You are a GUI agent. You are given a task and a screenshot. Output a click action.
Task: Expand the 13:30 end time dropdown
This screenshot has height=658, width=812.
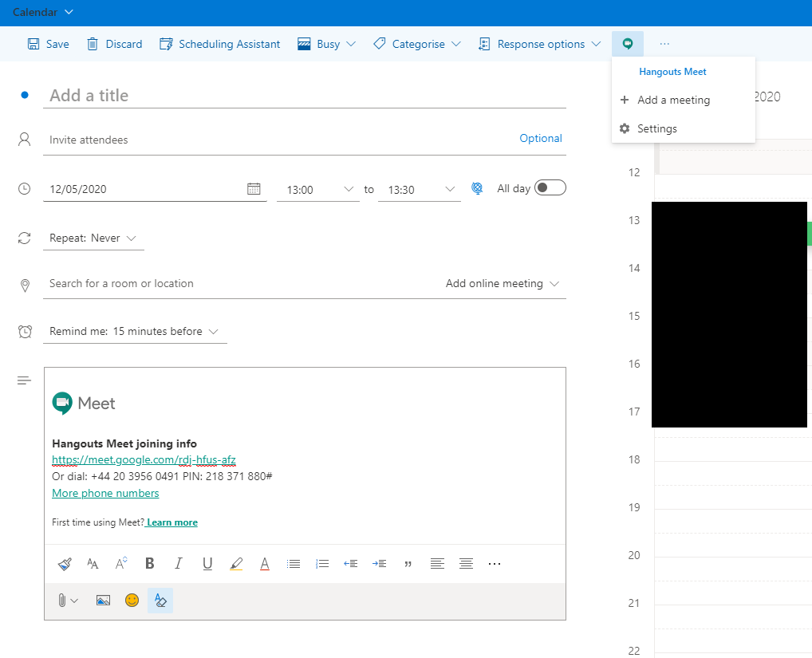point(420,190)
